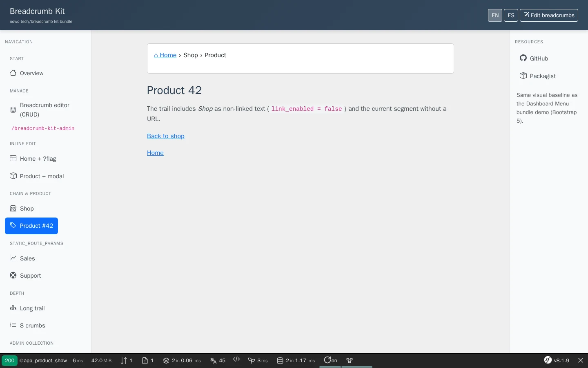Click the nowo-tech/breadcrumb-kit-bundle subtitle
Viewport: 588px width, 368px height.
point(41,22)
